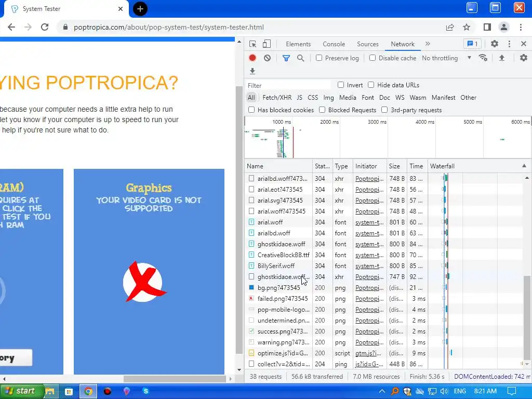Filter requests by Font type
Viewport: 532px width, 399px height.
click(x=367, y=97)
